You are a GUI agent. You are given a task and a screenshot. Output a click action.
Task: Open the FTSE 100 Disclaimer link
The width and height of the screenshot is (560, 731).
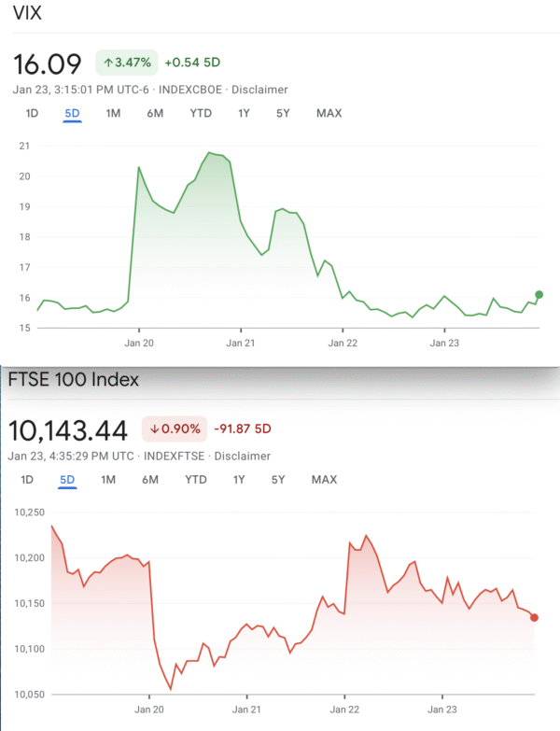tap(243, 457)
